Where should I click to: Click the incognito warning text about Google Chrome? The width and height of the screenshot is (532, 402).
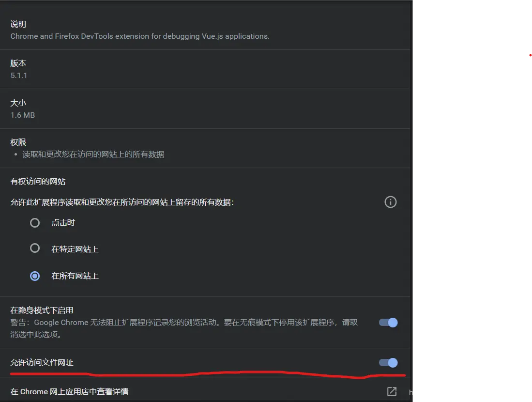[x=184, y=328]
